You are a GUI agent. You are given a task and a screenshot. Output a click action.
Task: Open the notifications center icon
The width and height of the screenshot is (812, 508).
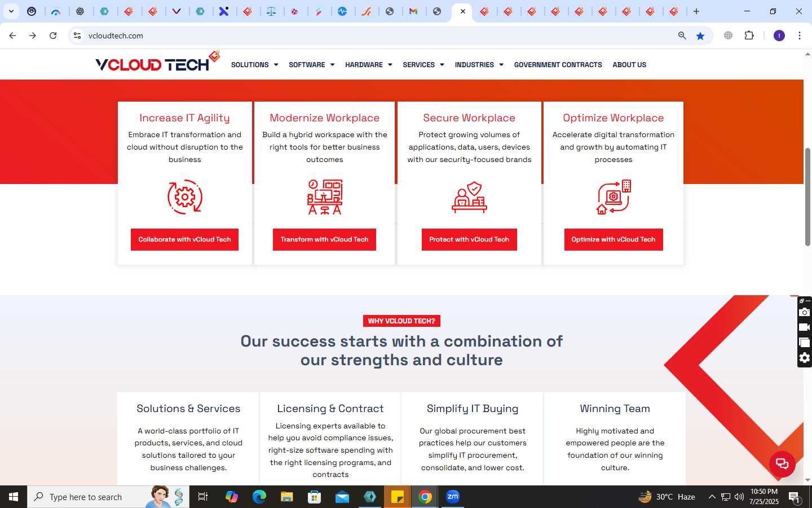point(794,497)
